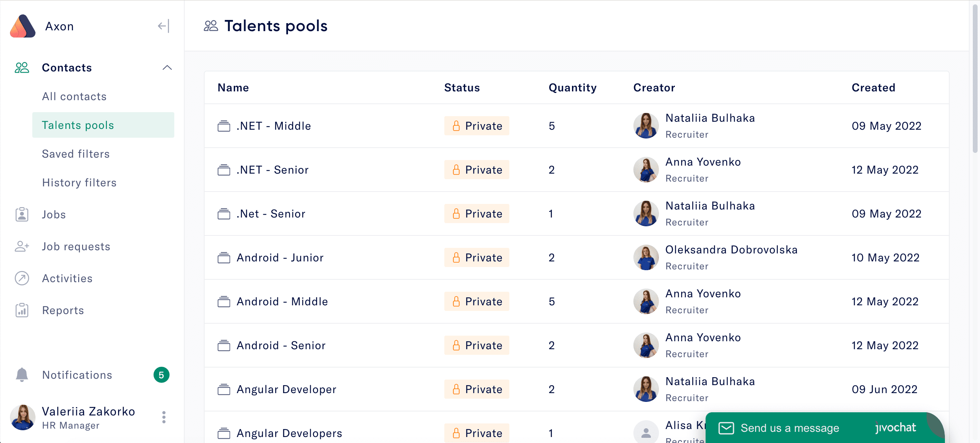Image resolution: width=980 pixels, height=443 pixels.
Task: Open Activities via its arrow-circle icon
Action: point(22,278)
